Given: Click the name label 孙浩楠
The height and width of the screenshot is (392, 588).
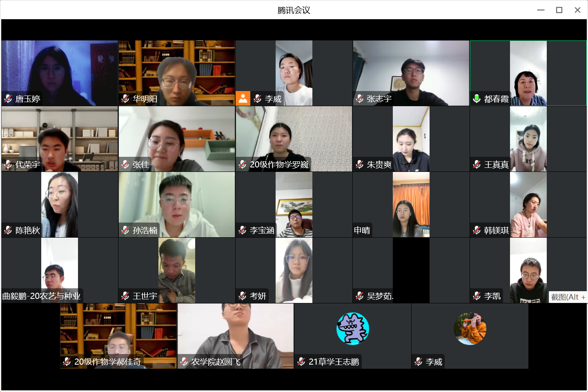Looking at the screenshot, I should click(145, 230).
